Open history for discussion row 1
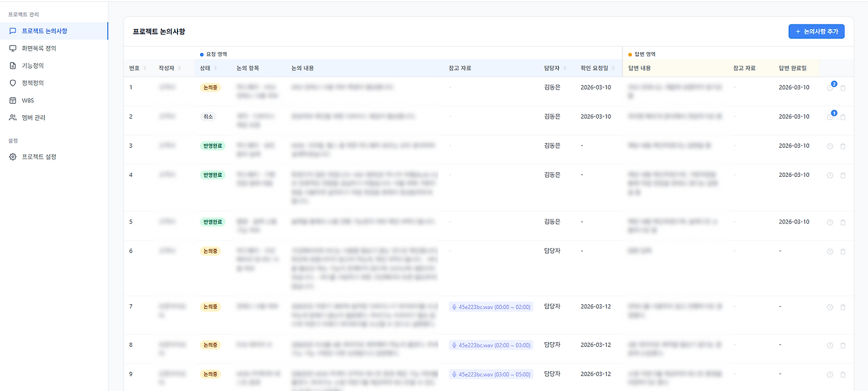 point(830,87)
